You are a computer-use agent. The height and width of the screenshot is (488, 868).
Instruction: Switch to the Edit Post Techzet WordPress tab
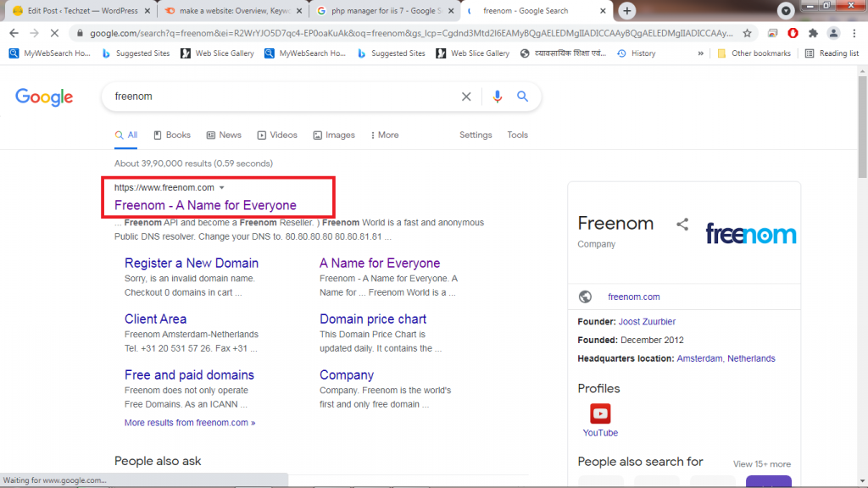coord(81,11)
